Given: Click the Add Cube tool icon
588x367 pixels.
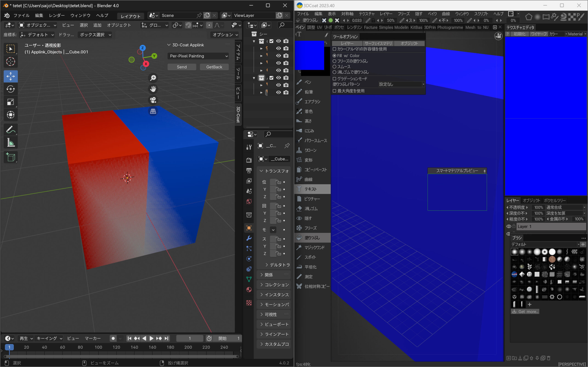Looking at the screenshot, I should pyautogui.click(x=10, y=157).
